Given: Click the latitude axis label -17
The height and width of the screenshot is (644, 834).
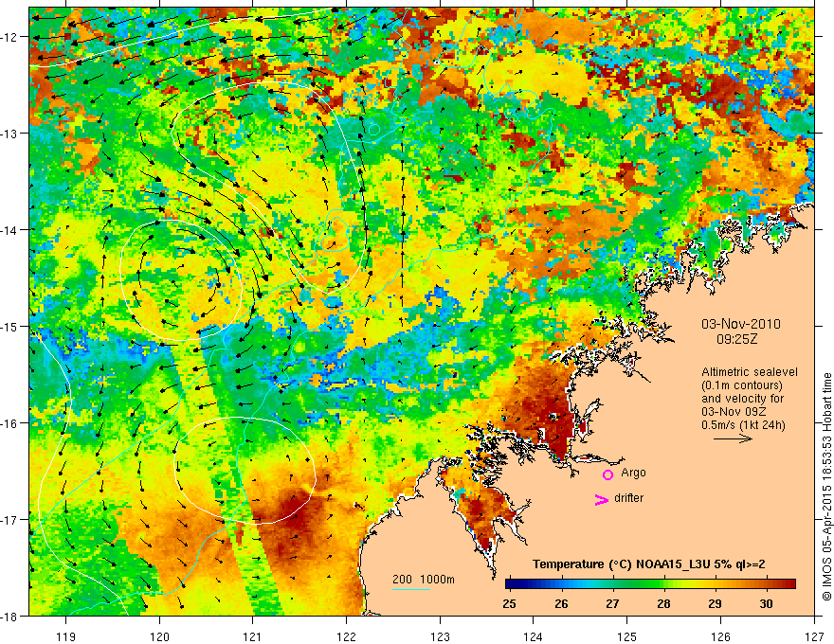Looking at the screenshot, I should tap(9, 519).
